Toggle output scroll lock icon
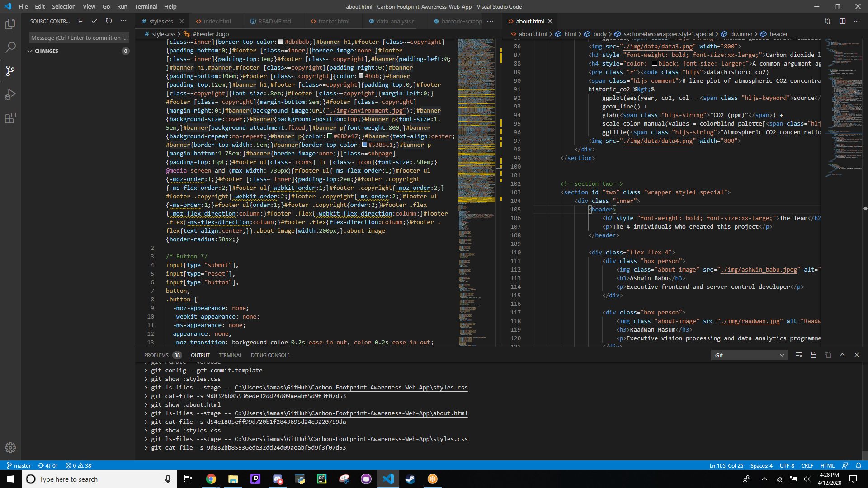 pyautogui.click(x=813, y=355)
